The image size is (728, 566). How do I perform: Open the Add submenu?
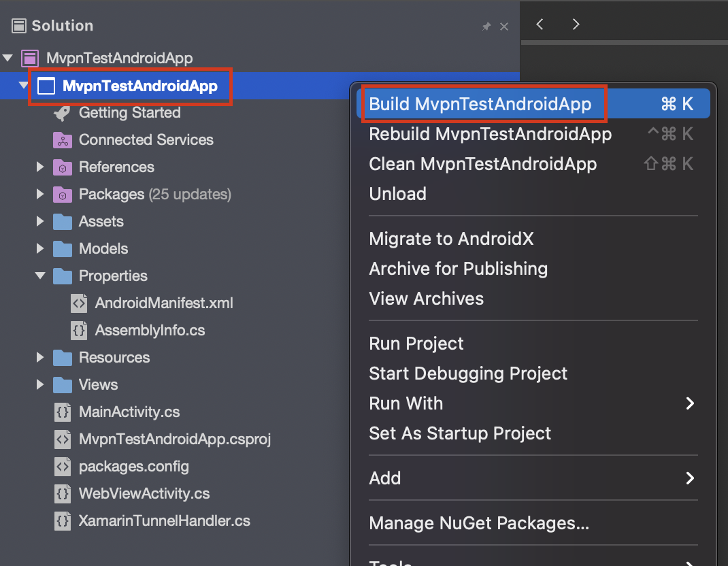[x=533, y=478]
